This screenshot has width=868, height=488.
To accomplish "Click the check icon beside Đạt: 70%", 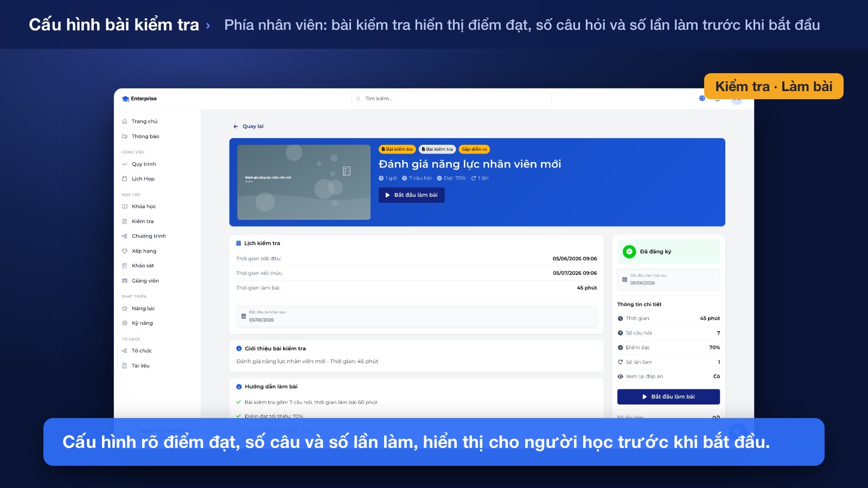I will tap(439, 178).
